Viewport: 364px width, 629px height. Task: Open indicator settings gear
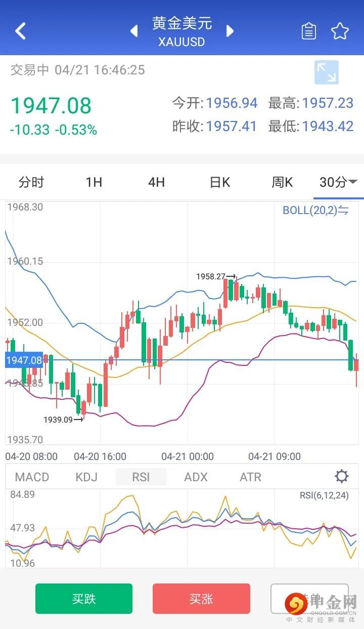tap(342, 476)
